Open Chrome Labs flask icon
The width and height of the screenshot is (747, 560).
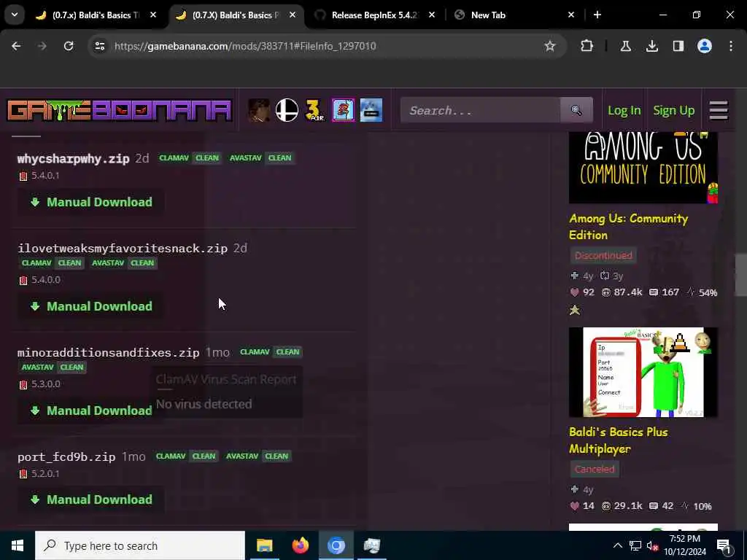coord(625,46)
